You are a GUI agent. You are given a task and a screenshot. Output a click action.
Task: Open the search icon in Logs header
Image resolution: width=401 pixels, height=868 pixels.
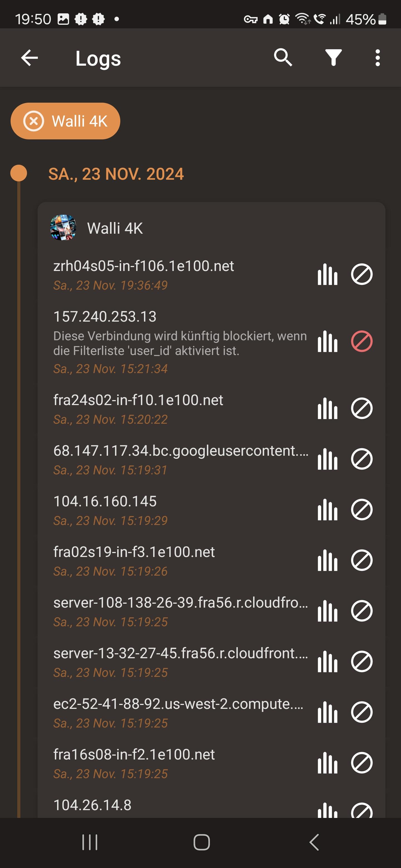[x=283, y=58]
